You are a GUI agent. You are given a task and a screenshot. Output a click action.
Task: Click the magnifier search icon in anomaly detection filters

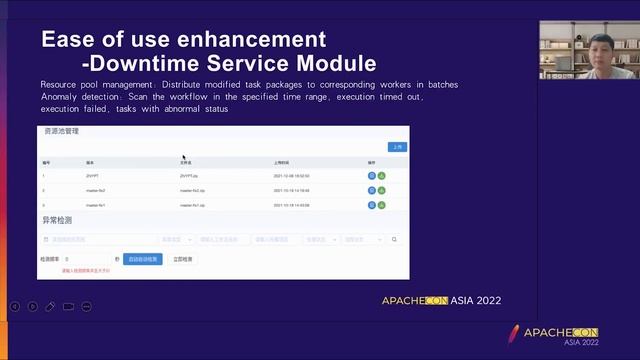pyautogui.click(x=394, y=239)
